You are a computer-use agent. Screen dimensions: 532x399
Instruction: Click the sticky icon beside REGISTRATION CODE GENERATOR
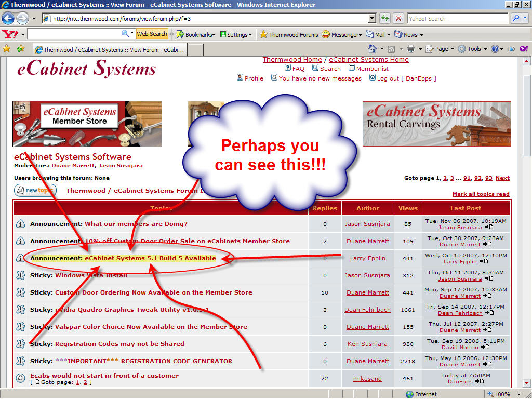(x=21, y=361)
